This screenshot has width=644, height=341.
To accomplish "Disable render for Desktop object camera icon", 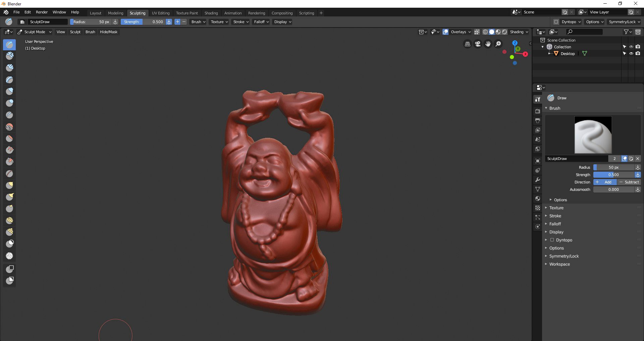I will 638,53.
